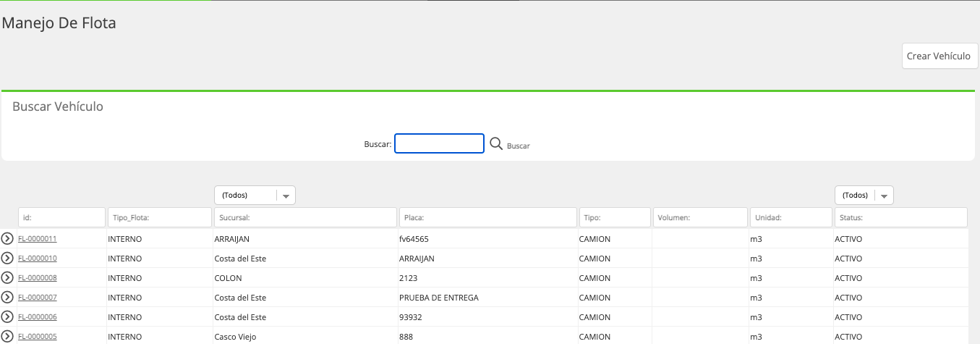The width and height of the screenshot is (980, 344).
Task: Open the Status (Todos) filter dropdown
Action: pyautogui.click(x=864, y=195)
